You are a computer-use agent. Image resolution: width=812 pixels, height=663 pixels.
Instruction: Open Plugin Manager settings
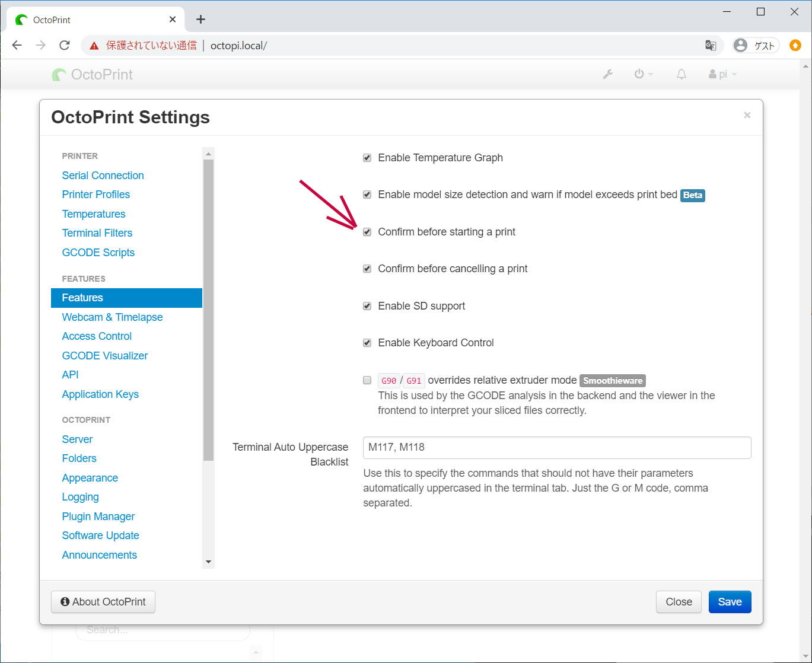click(98, 517)
